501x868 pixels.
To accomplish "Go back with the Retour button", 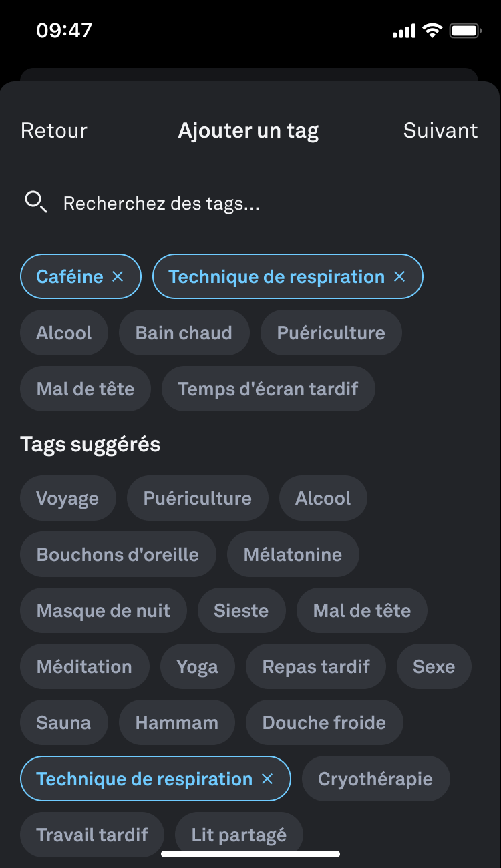I will pyautogui.click(x=54, y=130).
